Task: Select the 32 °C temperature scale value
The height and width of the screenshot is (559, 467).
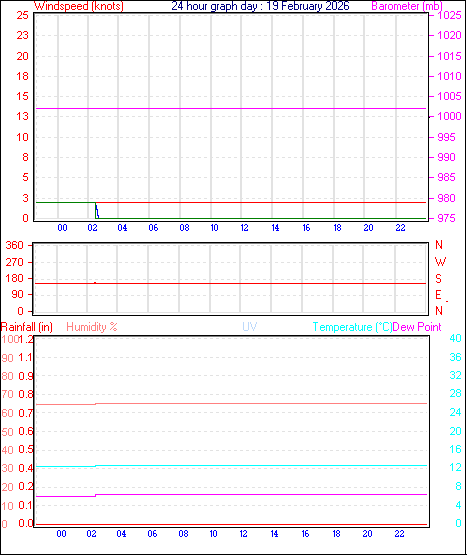Action: 455,375
